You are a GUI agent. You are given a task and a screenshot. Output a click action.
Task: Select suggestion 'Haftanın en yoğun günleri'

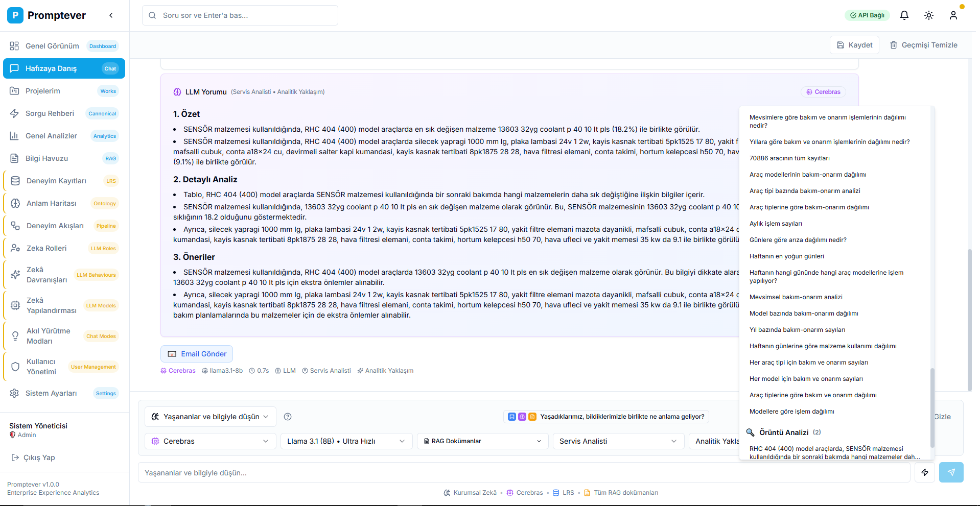786,256
